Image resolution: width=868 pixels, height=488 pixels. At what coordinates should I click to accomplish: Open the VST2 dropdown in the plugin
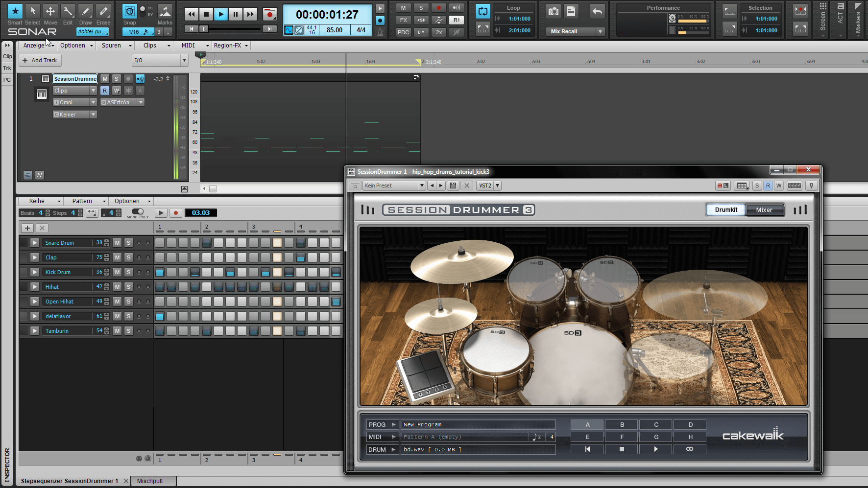click(496, 186)
